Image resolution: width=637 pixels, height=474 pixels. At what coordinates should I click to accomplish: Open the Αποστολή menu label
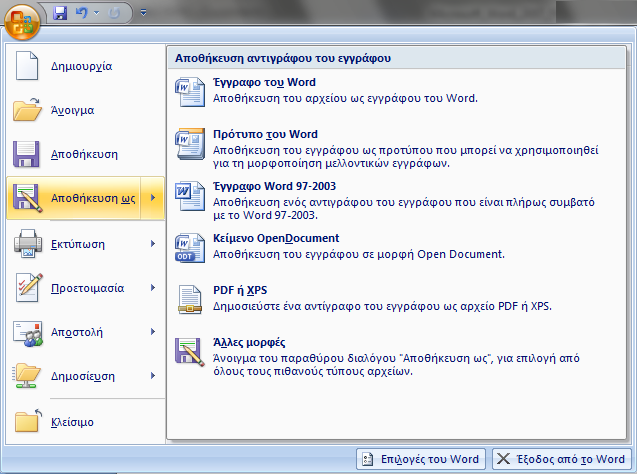77,332
